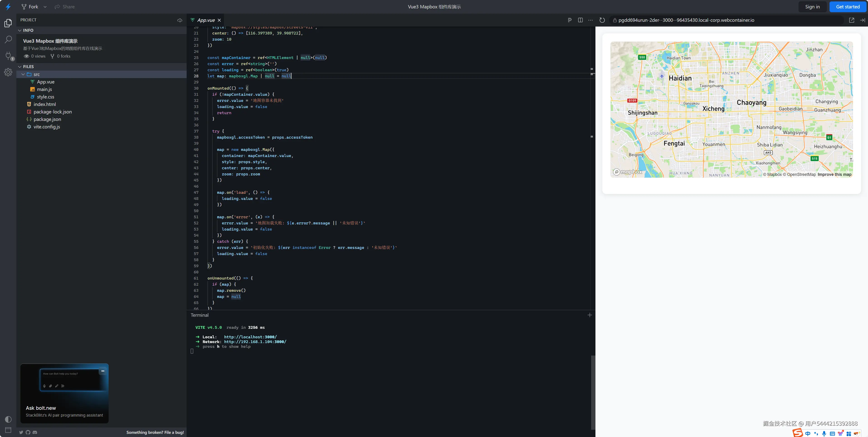The height and width of the screenshot is (437, 868).
Task: Open the Settings gear in sidebar
Action: point(8,72)
